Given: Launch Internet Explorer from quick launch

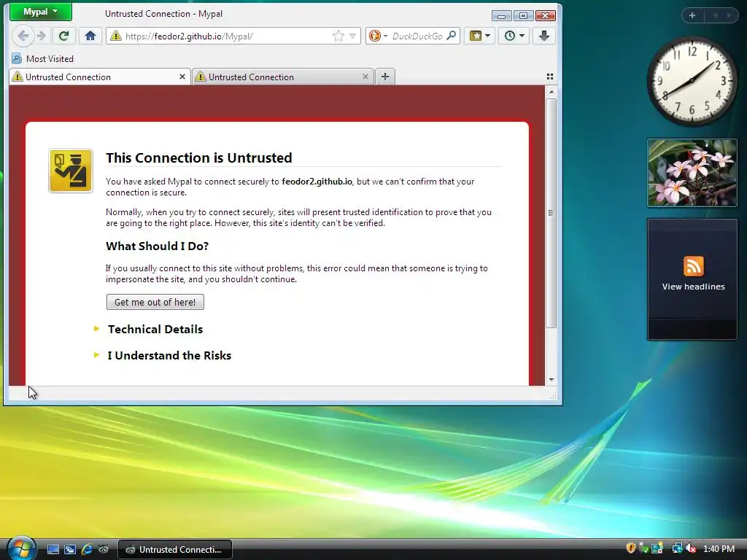Looking at the screenshot, I should pos(87,550).
